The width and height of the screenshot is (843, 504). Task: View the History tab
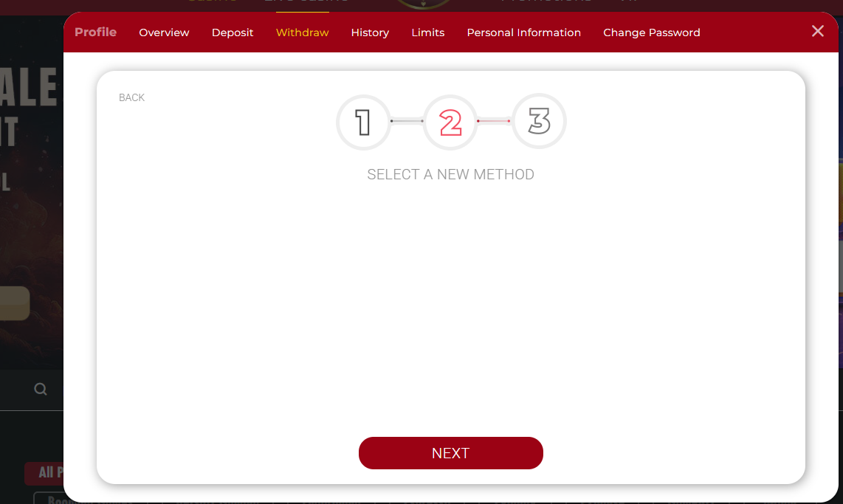pyautogui.click(x=370, y=32)
